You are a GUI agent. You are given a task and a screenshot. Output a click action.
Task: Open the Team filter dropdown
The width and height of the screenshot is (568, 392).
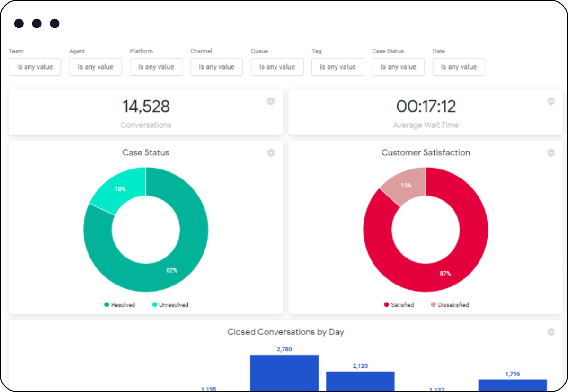click(35, 67)
